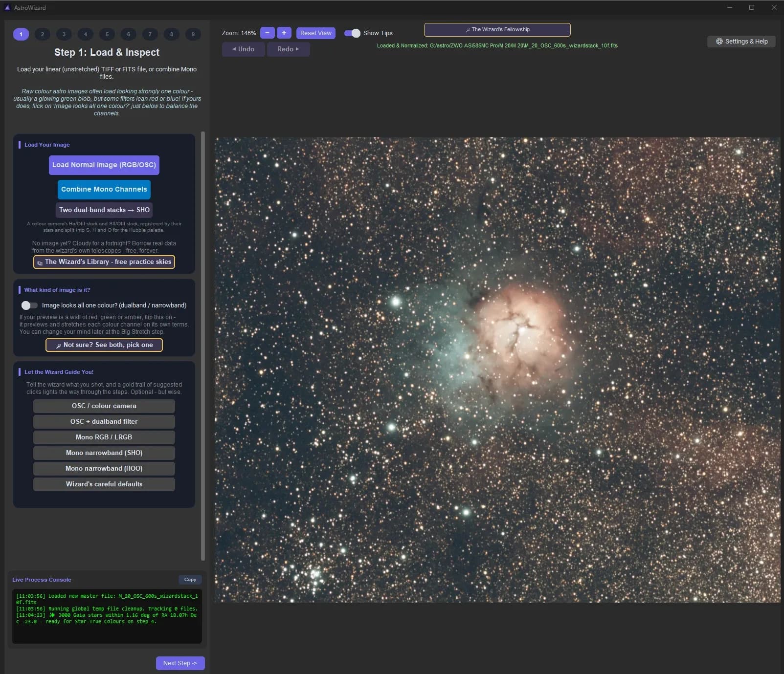Go to step 3 in the stepper

64,34
